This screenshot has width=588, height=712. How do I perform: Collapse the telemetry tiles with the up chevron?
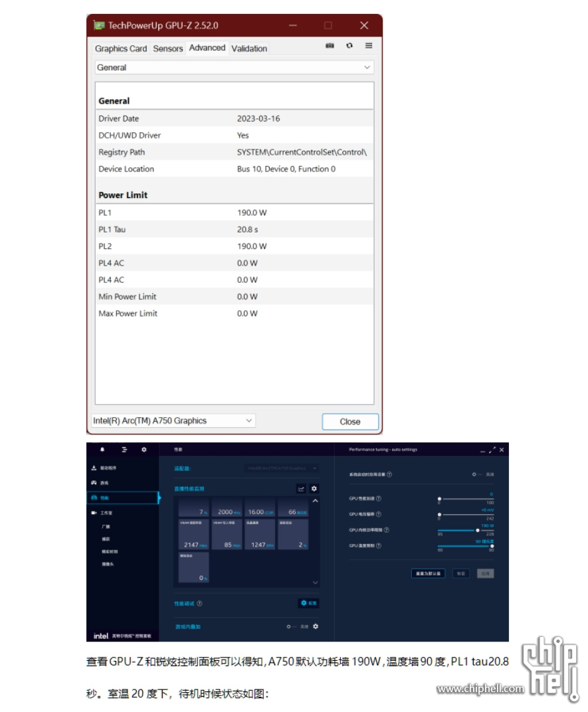coord(316,501)
